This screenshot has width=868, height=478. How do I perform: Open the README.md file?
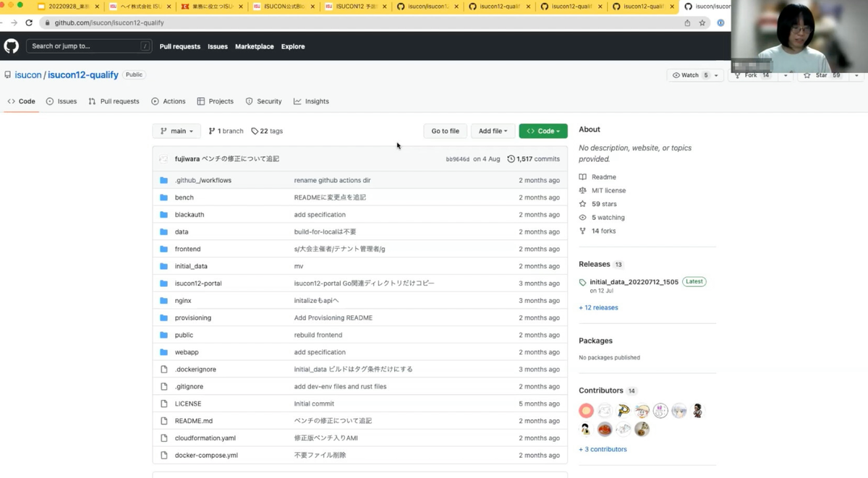(x=194, y=421)
